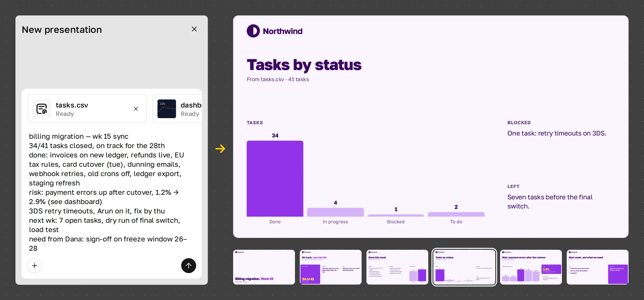The width and height of the screenshot is (644, 300).
Task: Click the TASKS chart label
Action: point(255,123)
